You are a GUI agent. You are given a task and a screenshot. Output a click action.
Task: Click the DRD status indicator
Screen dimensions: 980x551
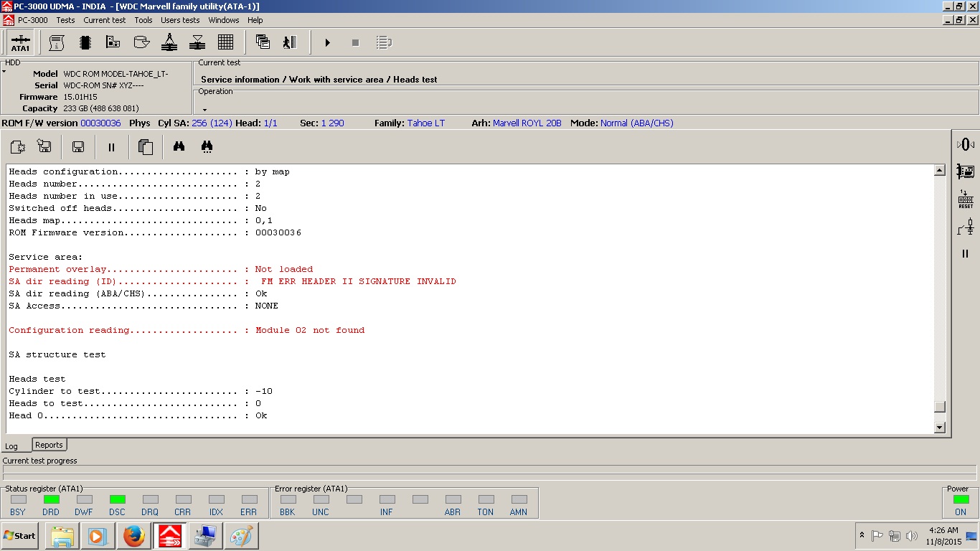(51, 499)
